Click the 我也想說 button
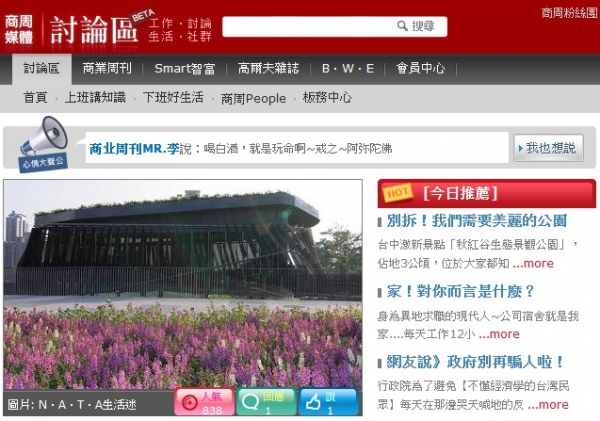The width and height of the screenshot is (600, 421). [548, 148]
